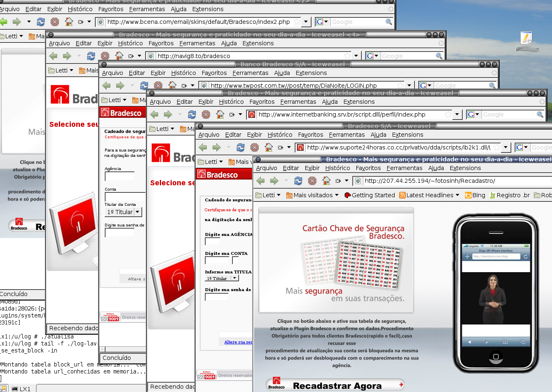Click stop icon in internetbanking.srv.br window
The width and height of the screenshot is (552, 392).
[206, 114]
